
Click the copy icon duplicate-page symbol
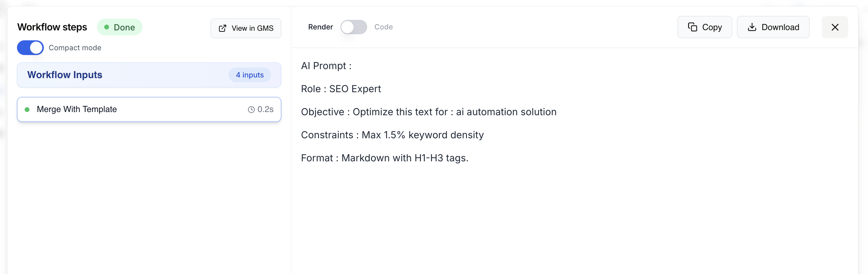tap(693, 27)
